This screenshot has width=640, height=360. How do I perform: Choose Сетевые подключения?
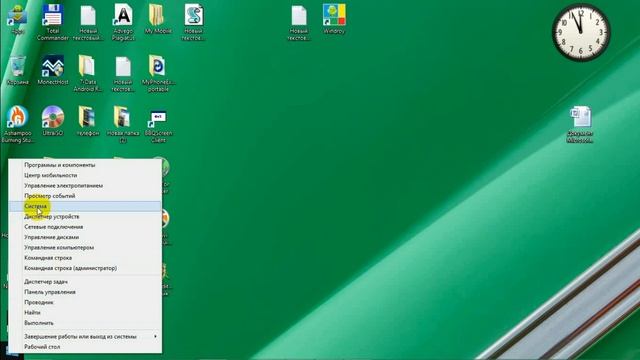85,227
